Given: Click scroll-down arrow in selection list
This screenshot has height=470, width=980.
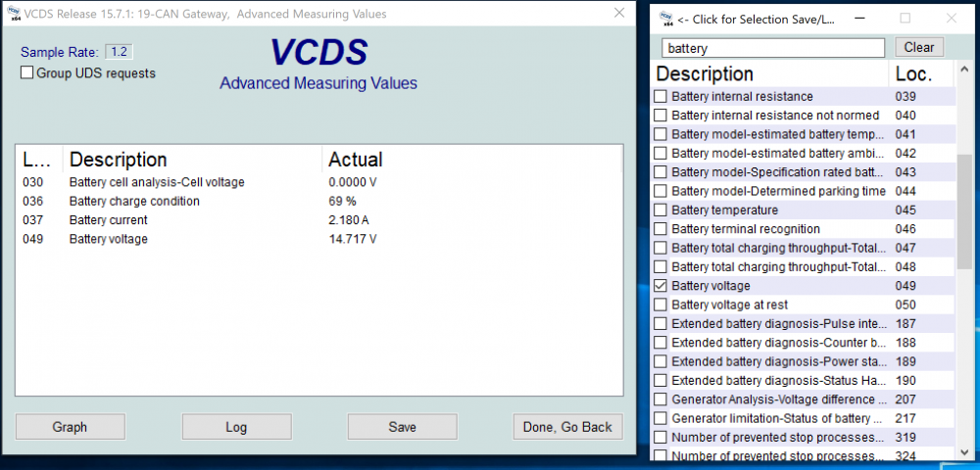Looking at the screenshot, I should click(963, 452).
